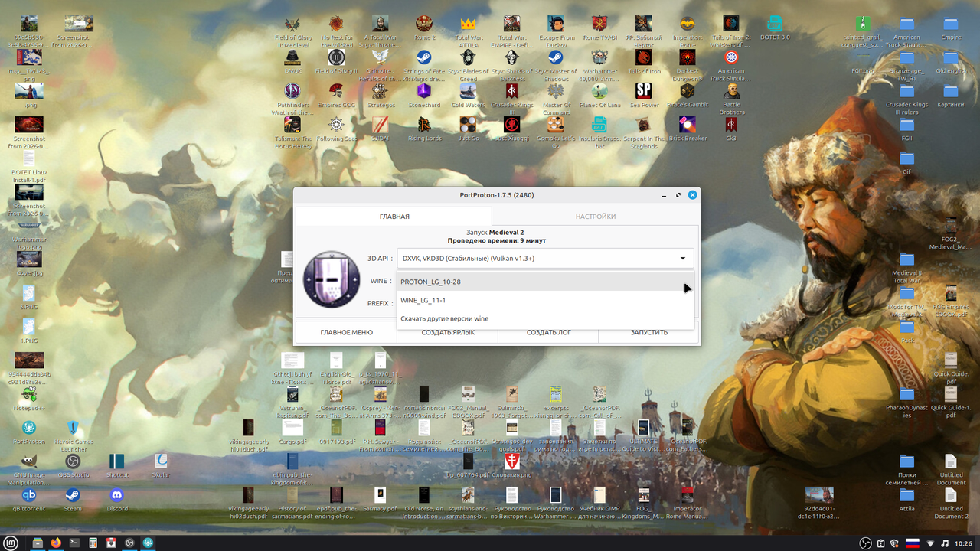Screen dimensions: 980x551
Task: Launch Firefox from the taskbar
Action: pos(56,543)
